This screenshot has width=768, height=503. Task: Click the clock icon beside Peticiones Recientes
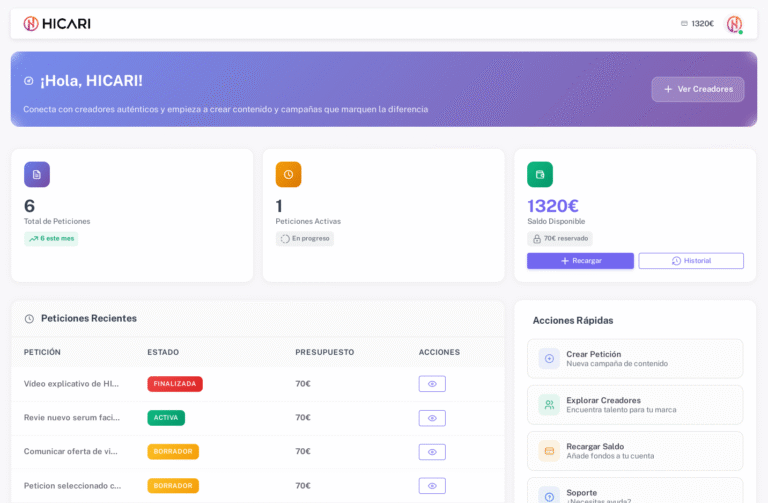[x=29, y=319]
